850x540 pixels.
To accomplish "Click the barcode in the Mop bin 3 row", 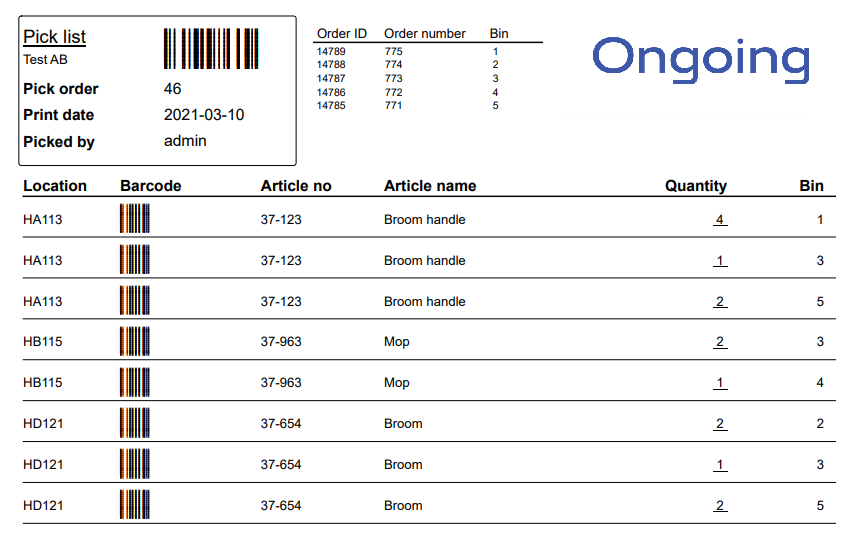I will pyautogui.click(x=134, y=341).
